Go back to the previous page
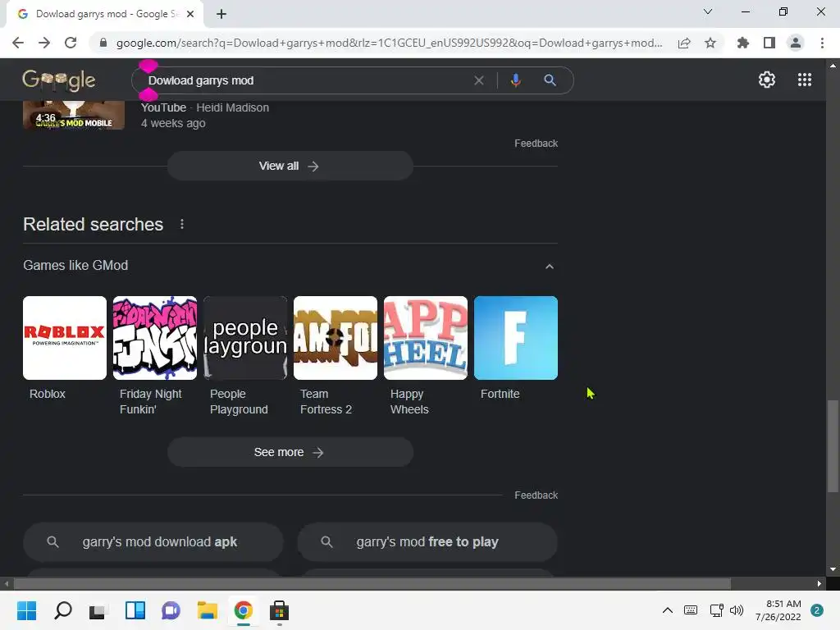Image resolution: width=840 pixels, height=630 pixels. pos(18,43)
